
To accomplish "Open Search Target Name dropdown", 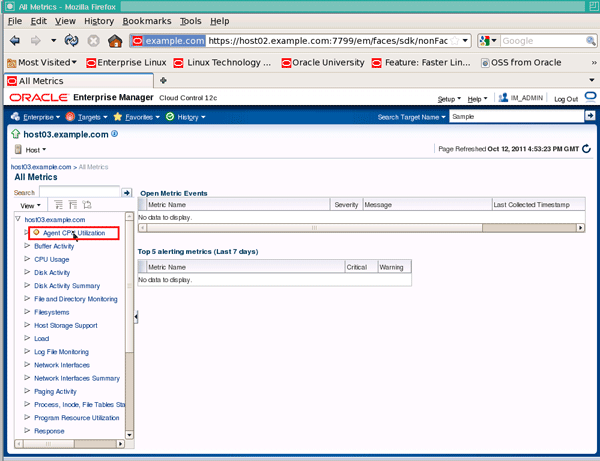I will pos(411,117).
